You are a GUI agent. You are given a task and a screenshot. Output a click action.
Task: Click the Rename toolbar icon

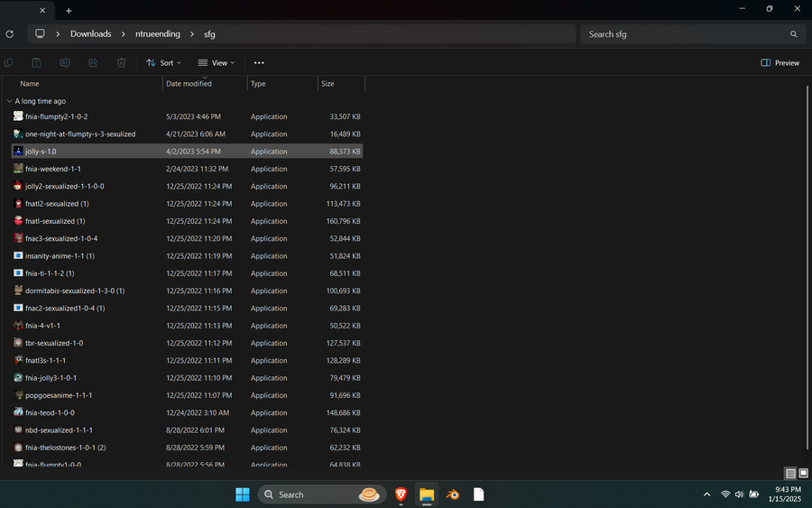(x=65, y=62)
